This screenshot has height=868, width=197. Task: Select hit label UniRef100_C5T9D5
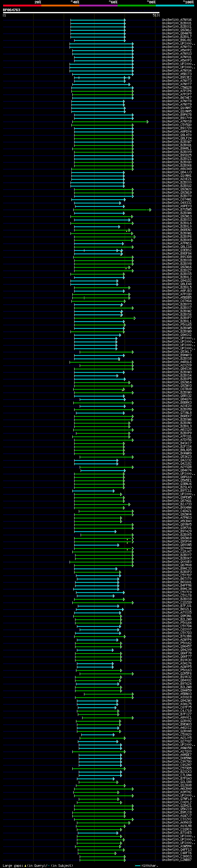pos(177,768)
